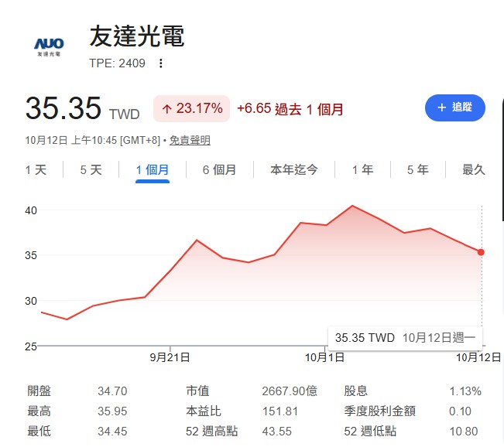
Task: Click the 本益比 value 151.81
Action: click(280, 411)
